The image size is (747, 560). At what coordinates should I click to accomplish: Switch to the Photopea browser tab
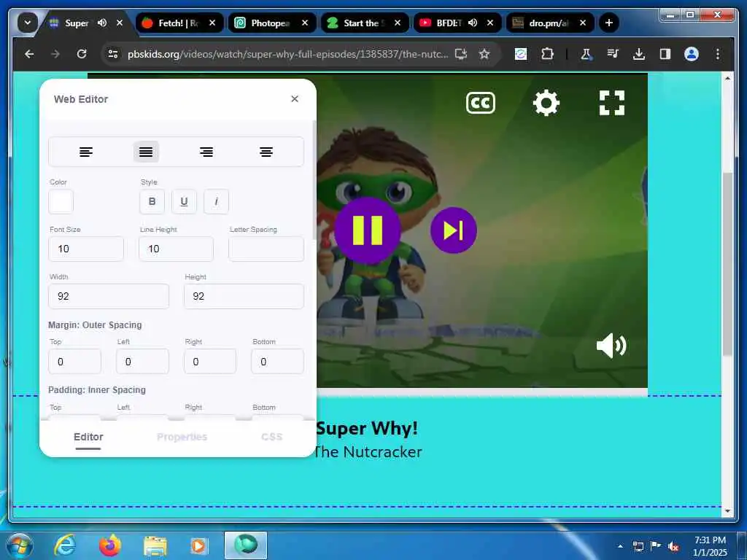click(271, 23)
